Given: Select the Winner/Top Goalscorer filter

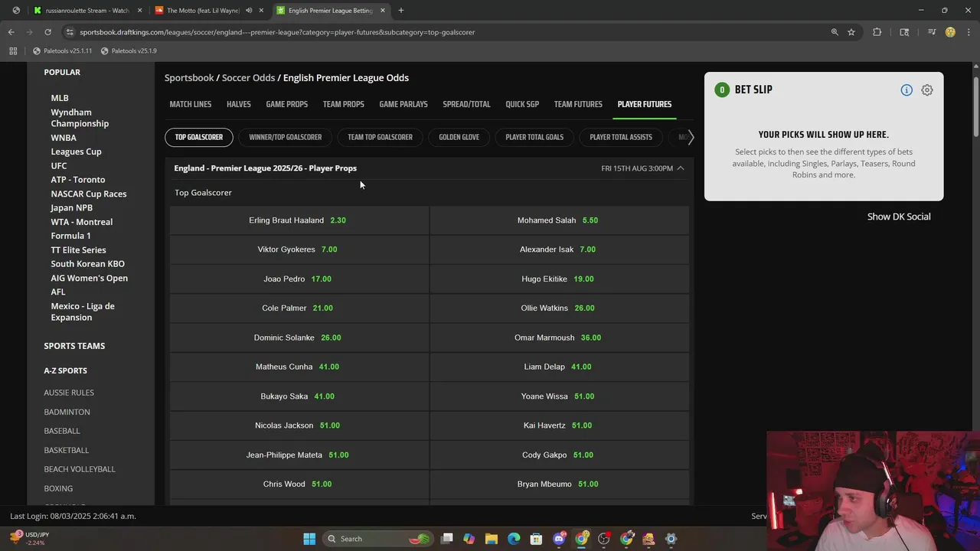Looking at the screenshot, I should click(286, 137).
